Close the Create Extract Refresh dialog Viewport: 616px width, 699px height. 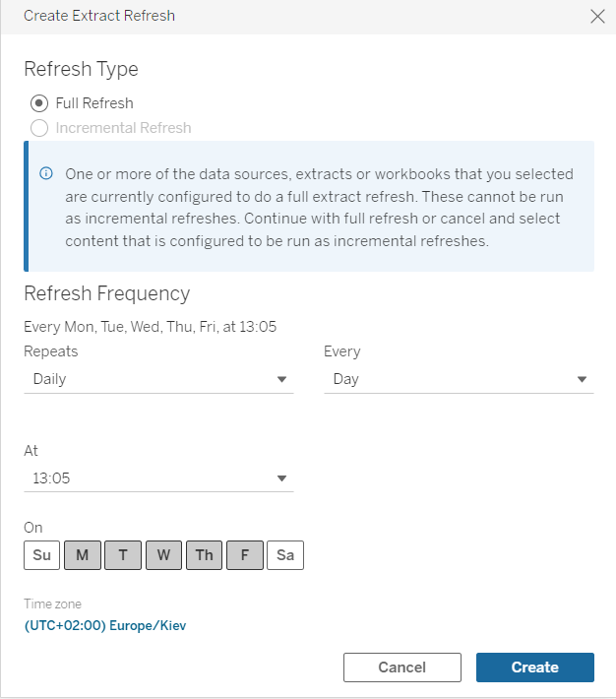coord(596,16)
